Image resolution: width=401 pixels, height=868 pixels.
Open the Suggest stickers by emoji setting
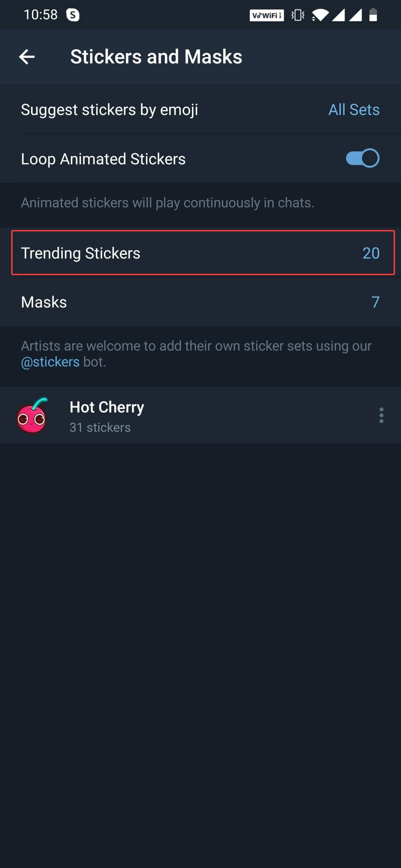tap(109, 109)
